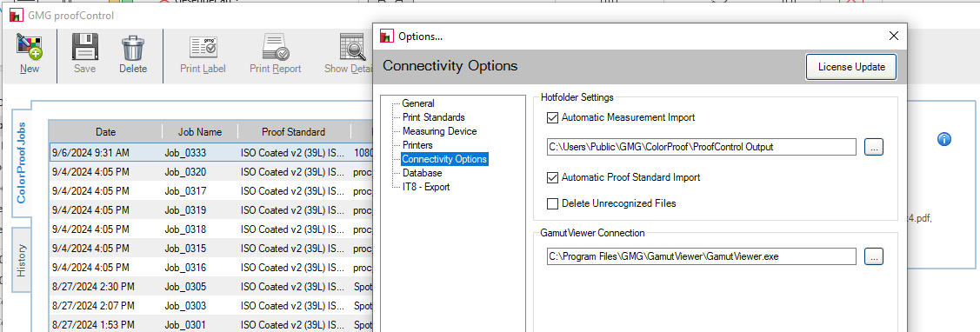Screen dimensions: 980x332
Task: Sort by Proof Standard column header
Action: click(x=294, y=132)
